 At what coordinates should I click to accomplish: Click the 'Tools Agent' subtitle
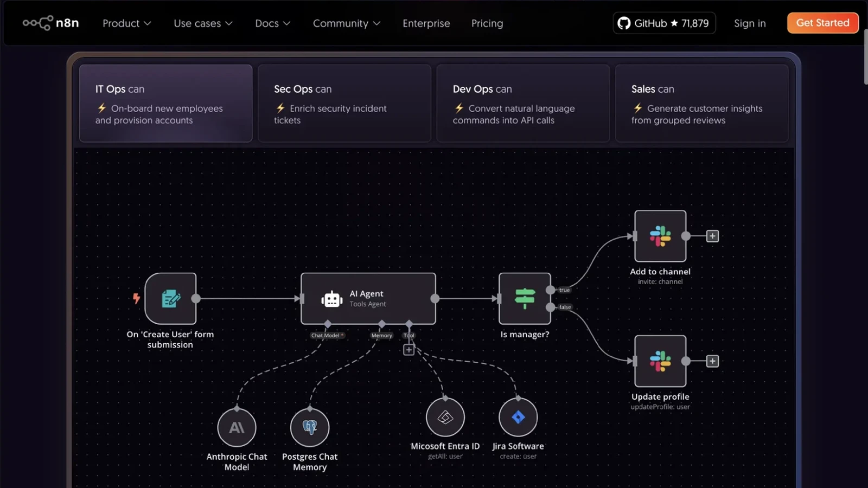(x=368, y=304)
